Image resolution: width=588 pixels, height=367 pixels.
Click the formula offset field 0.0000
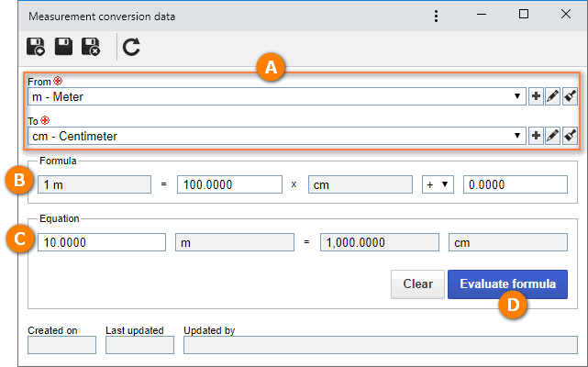pos(516,184)
